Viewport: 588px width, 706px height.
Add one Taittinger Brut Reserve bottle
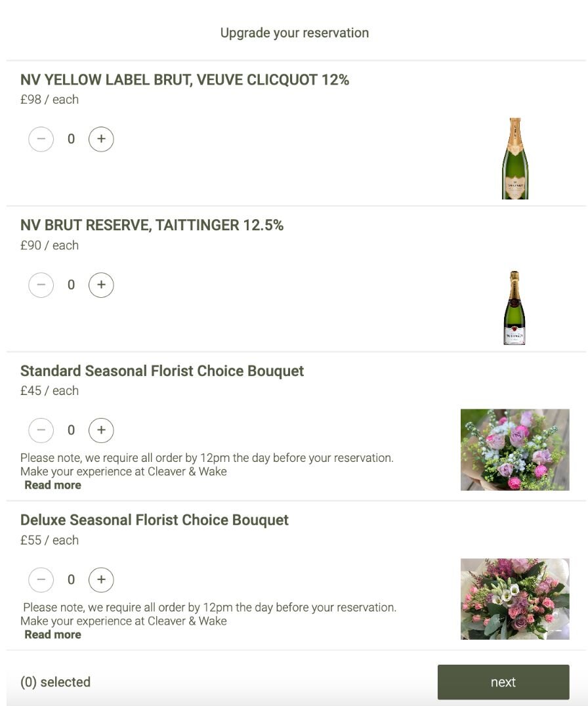(x=101, y=285)
